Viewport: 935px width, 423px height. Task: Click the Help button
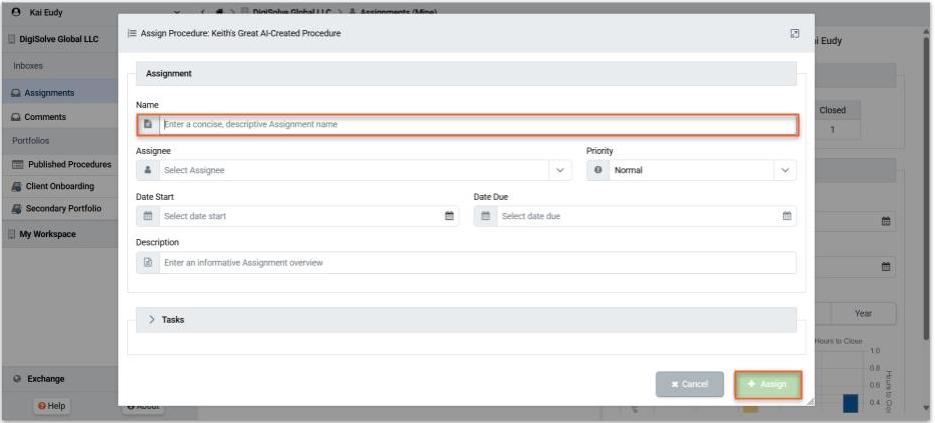(52, 405)
